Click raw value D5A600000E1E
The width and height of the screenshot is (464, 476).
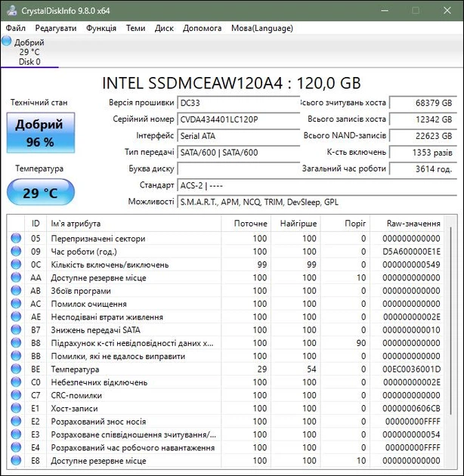[x=411, y=252]
